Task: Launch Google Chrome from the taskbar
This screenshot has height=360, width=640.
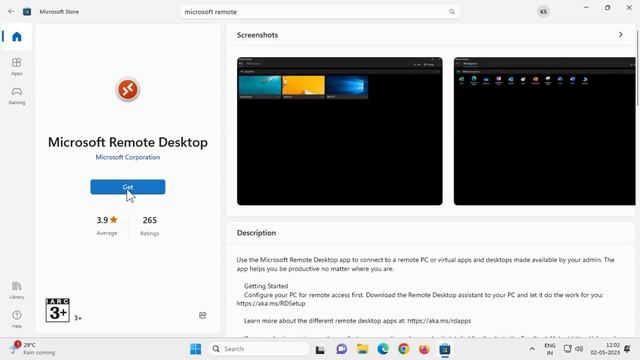Action: [403, 349]
